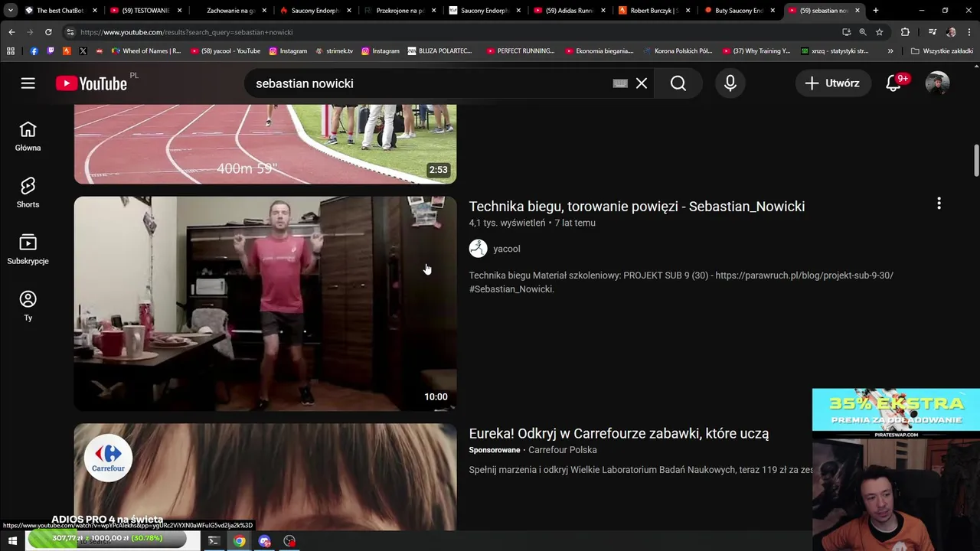980x551 pixels.
Task: Open the apps grid icon in bookmarks bar
Action: (11, 51)
